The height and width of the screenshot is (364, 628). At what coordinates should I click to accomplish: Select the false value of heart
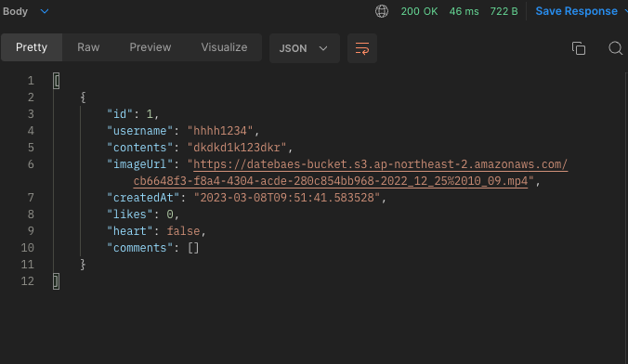point(183,231)
